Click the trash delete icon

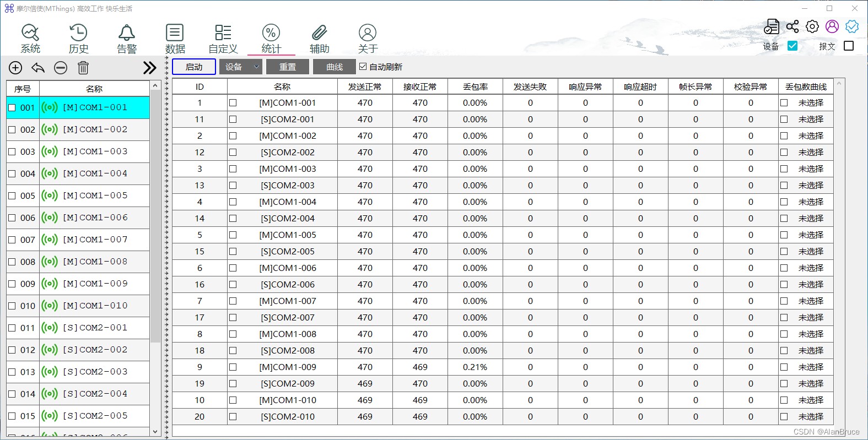tap(83, 68)
